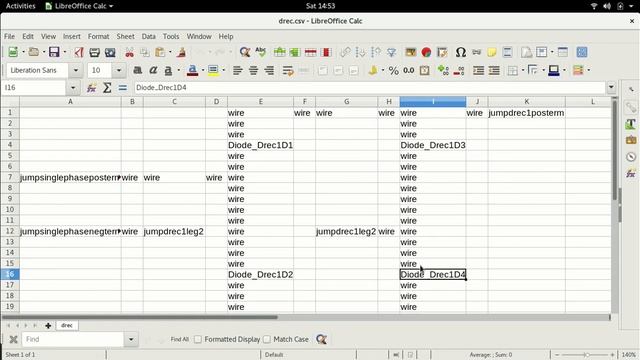Viewport: 640px width, 360px height.
Task: Toggle Print Preview
Action: click(110, 52)
